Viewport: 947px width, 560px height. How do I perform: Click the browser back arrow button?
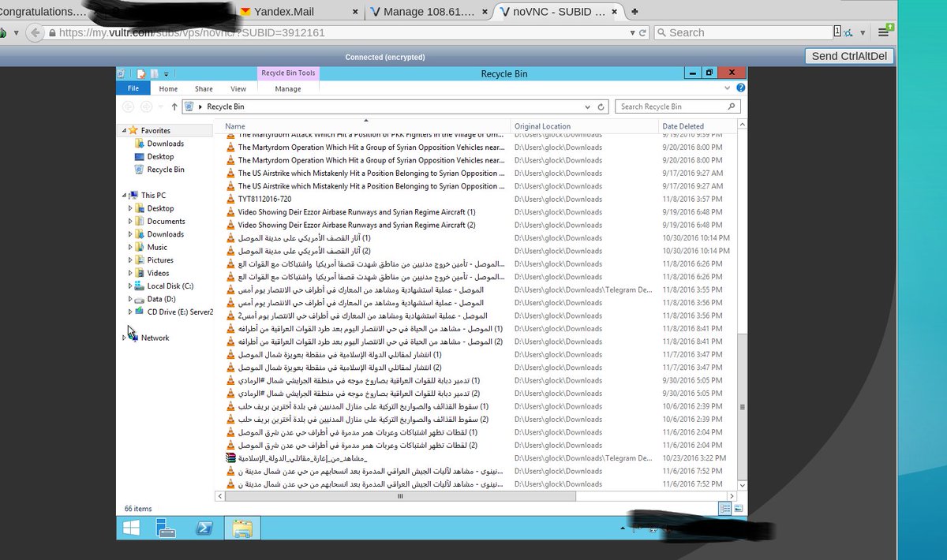tap(34, 33)
